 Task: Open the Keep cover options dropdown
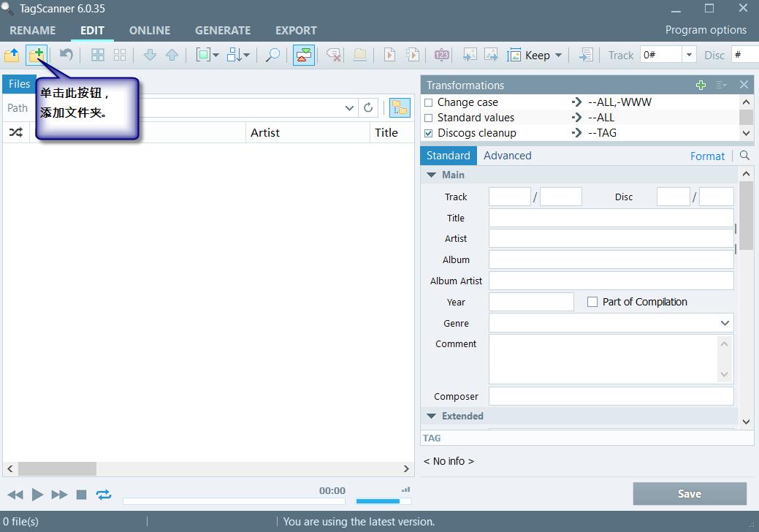(559, 55)
